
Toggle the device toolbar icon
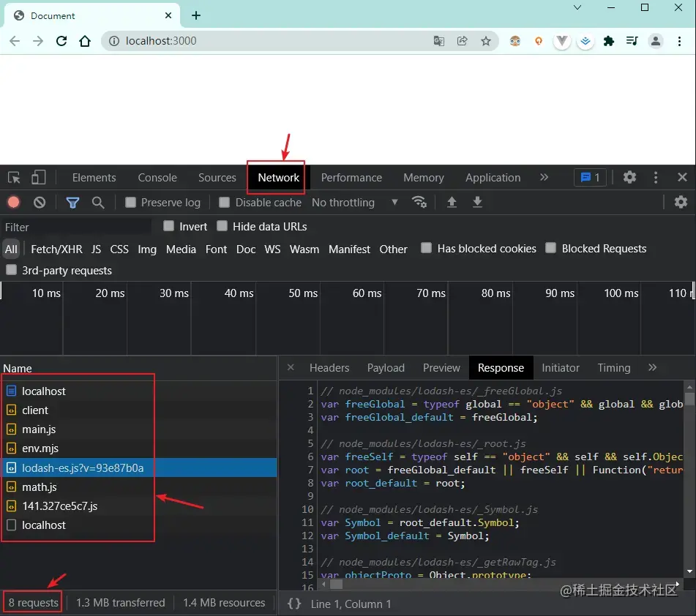tap(39, 178)
